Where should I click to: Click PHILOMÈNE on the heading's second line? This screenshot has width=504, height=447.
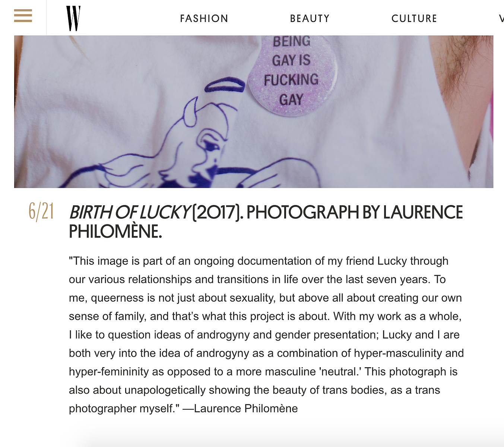[115, 232]
